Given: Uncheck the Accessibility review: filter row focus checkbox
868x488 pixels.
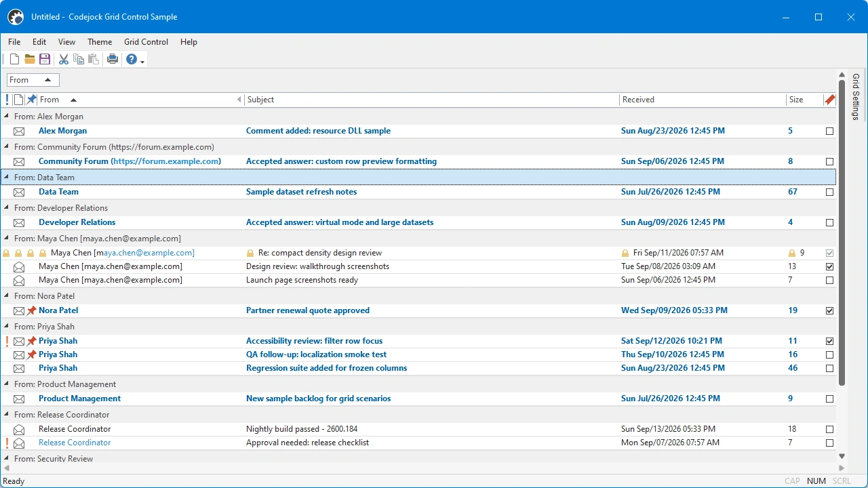Looking at the screenshot, I should 829,342.
